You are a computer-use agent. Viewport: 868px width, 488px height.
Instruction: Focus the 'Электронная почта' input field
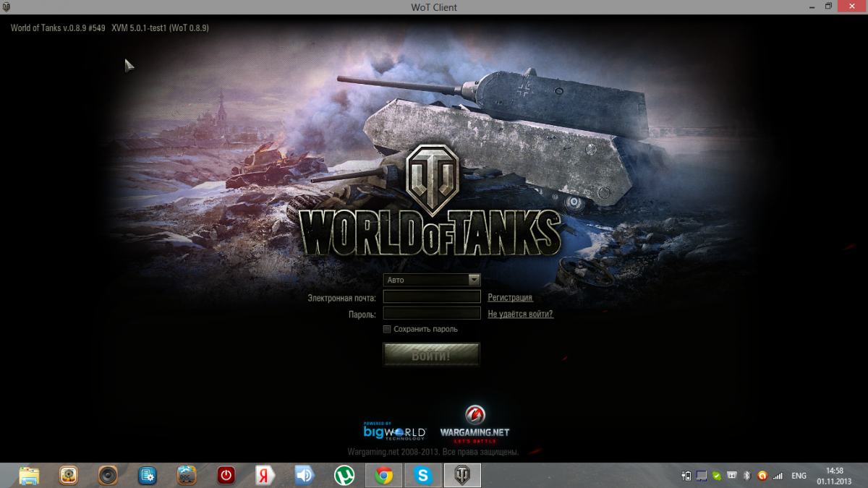[432, 296]
